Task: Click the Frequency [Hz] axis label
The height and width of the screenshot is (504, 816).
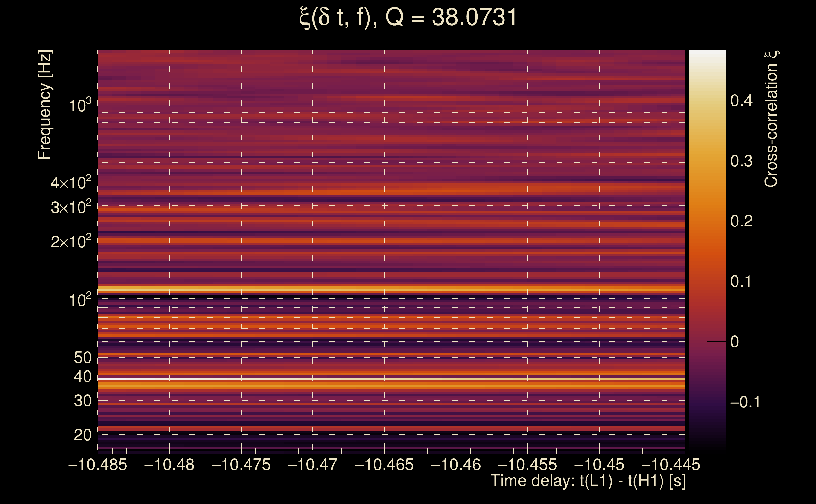Action: [x=44, y=105]
